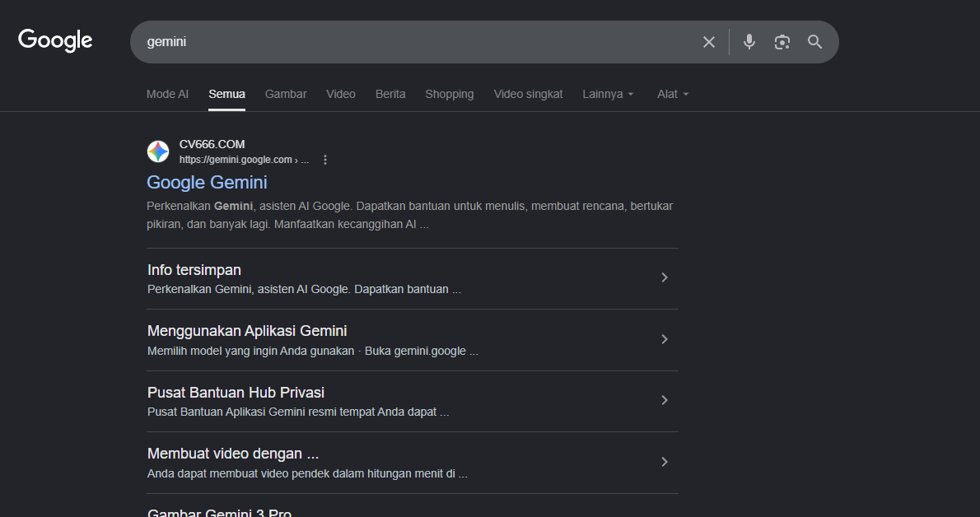Click the Gemini favicon next to CV666.COM

point(158,151)
